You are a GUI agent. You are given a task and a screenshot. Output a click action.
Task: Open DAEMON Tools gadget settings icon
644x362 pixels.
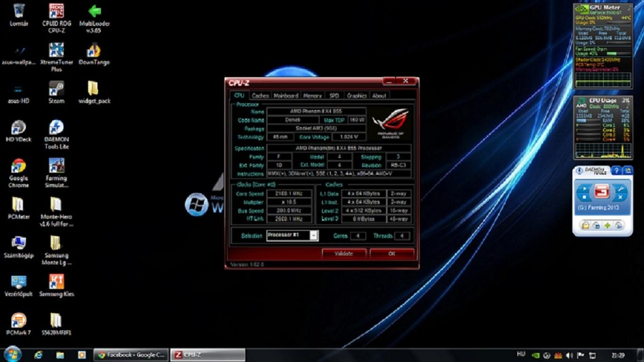(627, 171)
